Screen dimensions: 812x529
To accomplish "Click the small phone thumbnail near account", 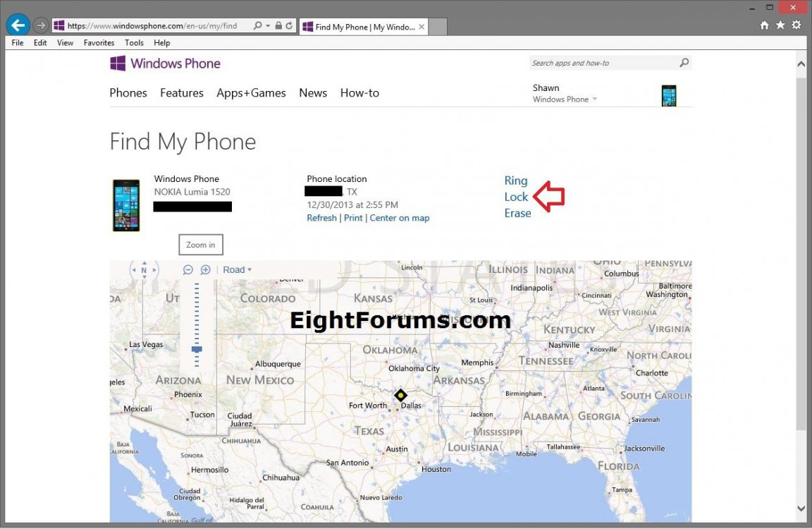I will coord(669,96).
